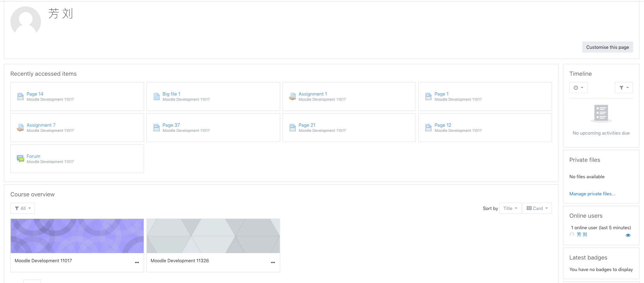Open the Page 12 link
The height and width of the screenshot is (283, 644).
pos(443,125)
